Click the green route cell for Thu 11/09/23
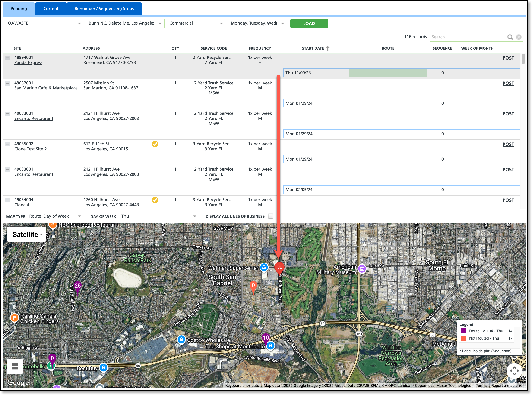Viewport: 532px width, 395px height. click(x=388, y=73)
